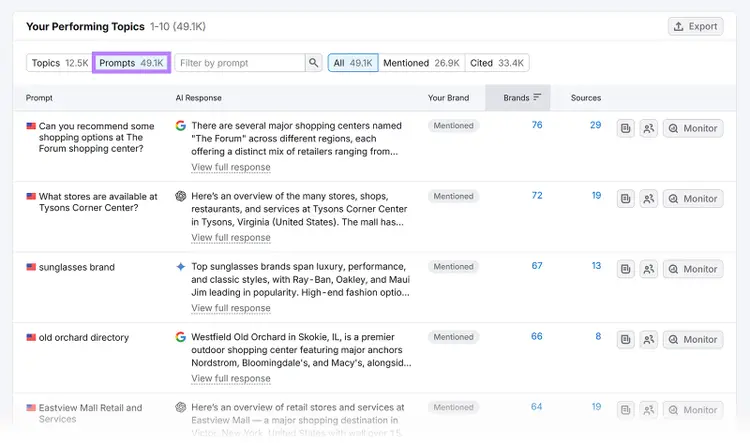Click Gemini star icon in sunglasses row
The height and width of the screenshot is (443, 750).
(x=180, y=266)
